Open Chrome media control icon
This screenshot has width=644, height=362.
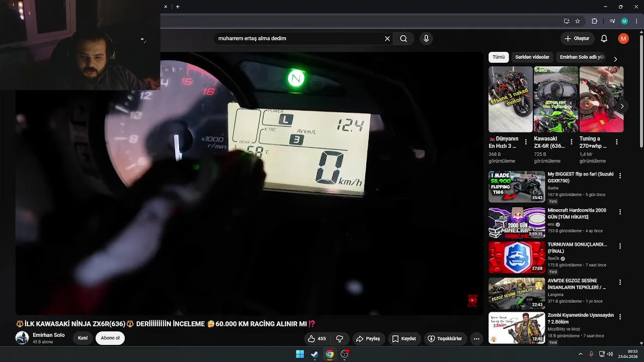(x=612, y=21)
